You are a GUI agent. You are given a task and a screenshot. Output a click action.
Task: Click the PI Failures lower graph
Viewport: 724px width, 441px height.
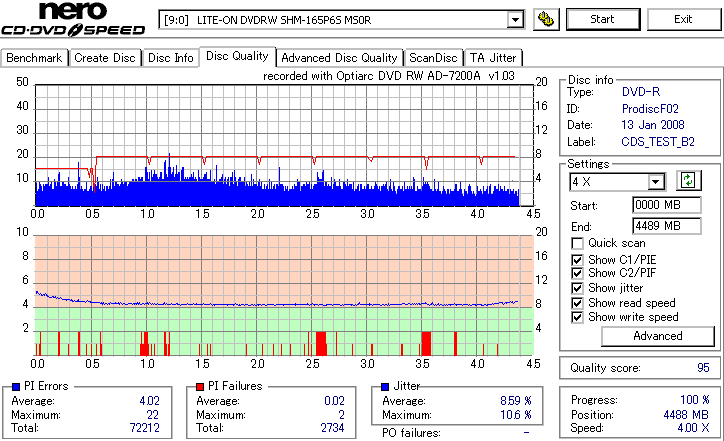pyautogui.click(x=284, y=296)
